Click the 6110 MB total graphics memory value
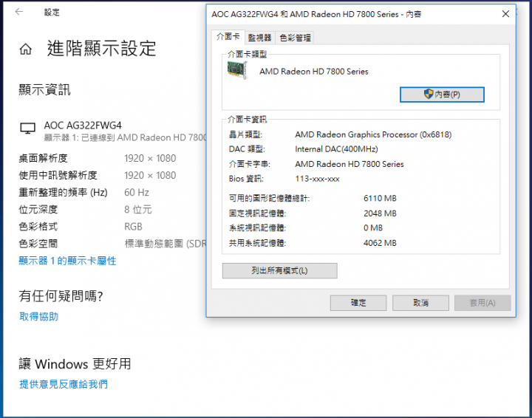This screenshot has width=532, height=418. [x=380, y=199]
